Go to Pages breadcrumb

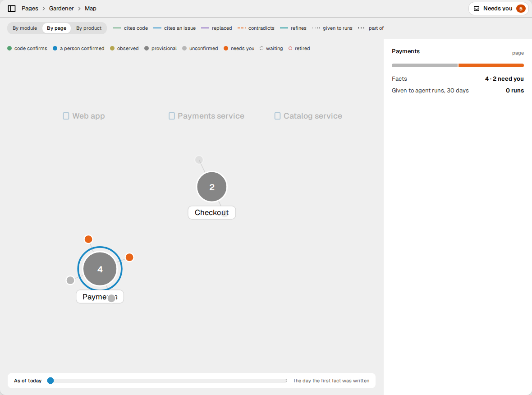coord(30,9)
